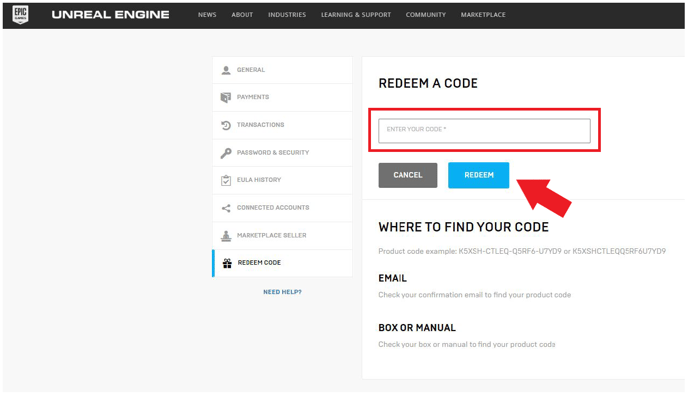This screenshot has height=397, width=688.
Task: Click the blue Redeem button
Action: pos(479,175)
